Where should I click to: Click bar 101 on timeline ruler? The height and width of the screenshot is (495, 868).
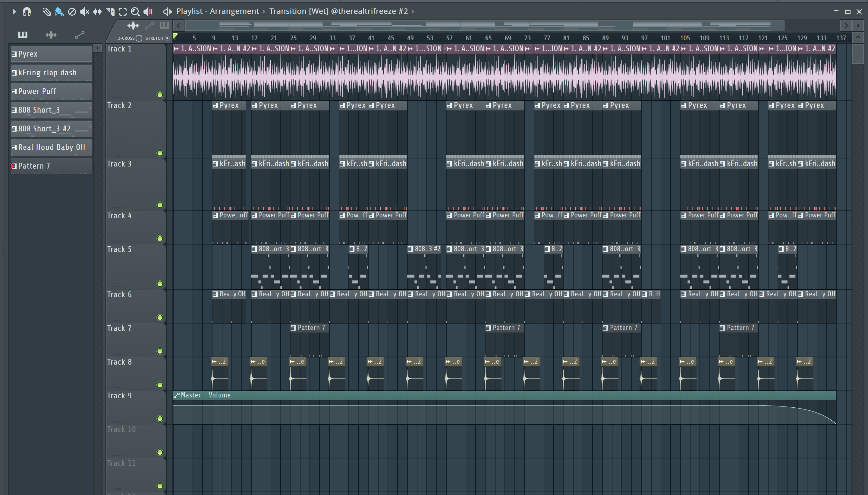[x=665, y=38]
